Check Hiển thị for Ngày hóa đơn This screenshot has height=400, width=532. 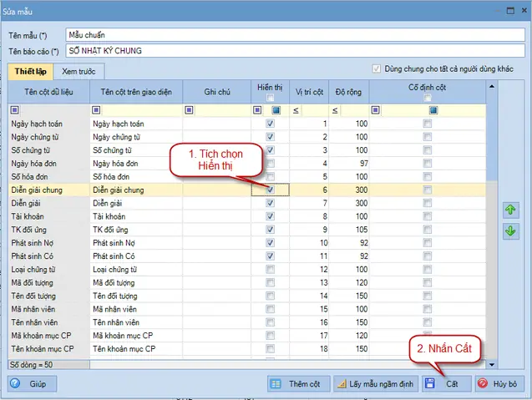270,164
